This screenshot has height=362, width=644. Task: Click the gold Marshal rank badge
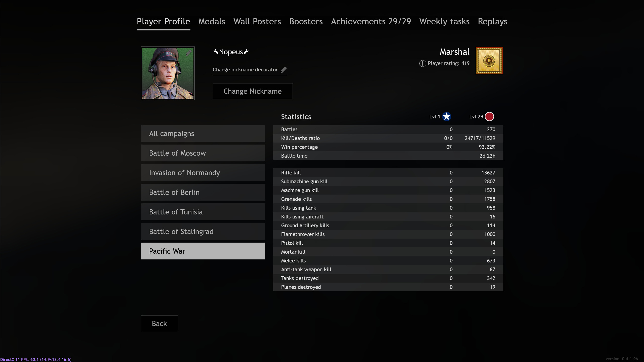(x=489, y=61)
